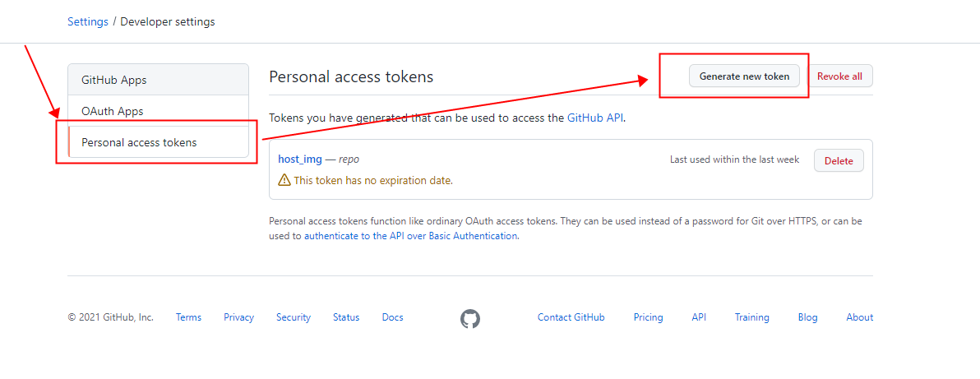Open the host_img token link
980x379 pixels.
300,159
